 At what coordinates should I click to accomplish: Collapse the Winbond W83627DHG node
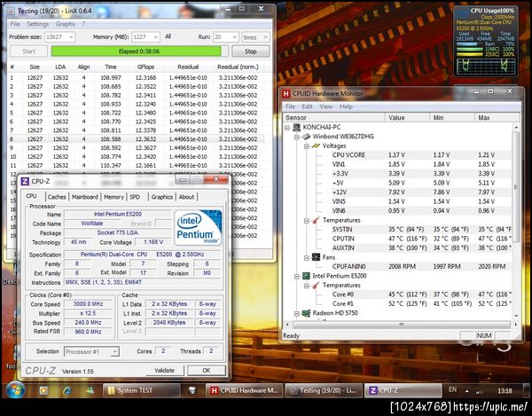[297, 137]
